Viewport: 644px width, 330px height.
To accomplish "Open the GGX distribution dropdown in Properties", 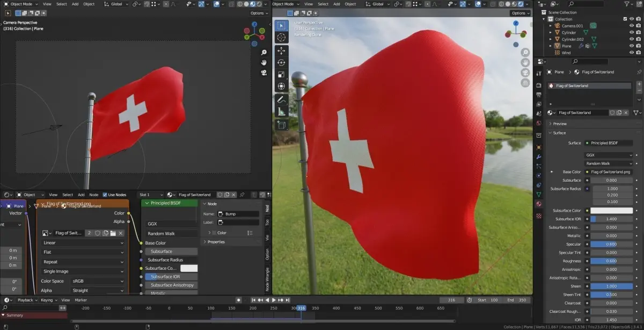I will pyautogui.click(x=609, y=155).
